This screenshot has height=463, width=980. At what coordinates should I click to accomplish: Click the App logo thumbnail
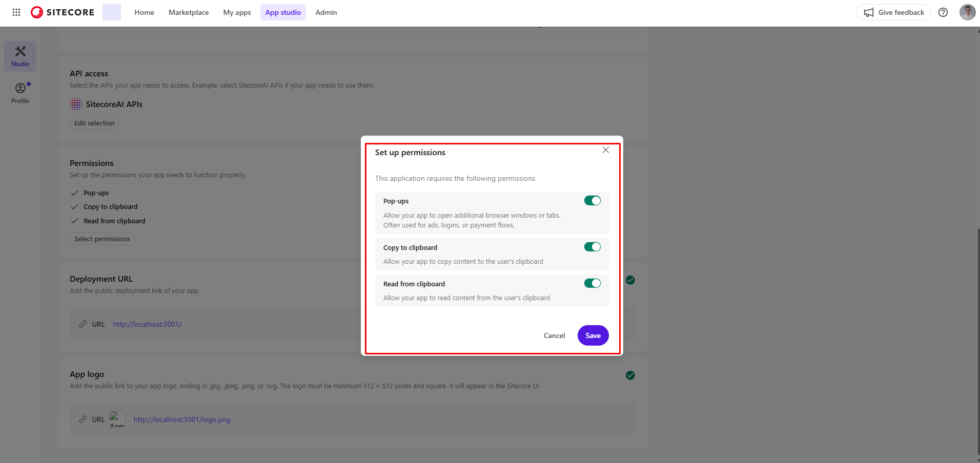coord(117,419)
